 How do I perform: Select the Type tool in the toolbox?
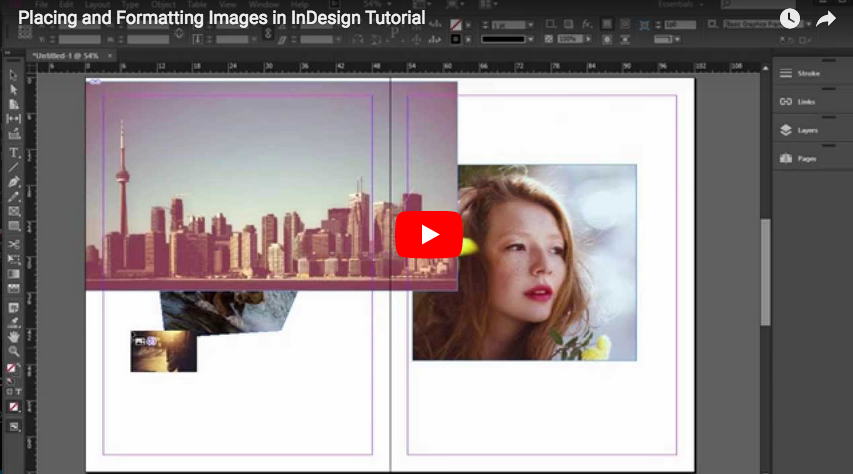point(14,153)
